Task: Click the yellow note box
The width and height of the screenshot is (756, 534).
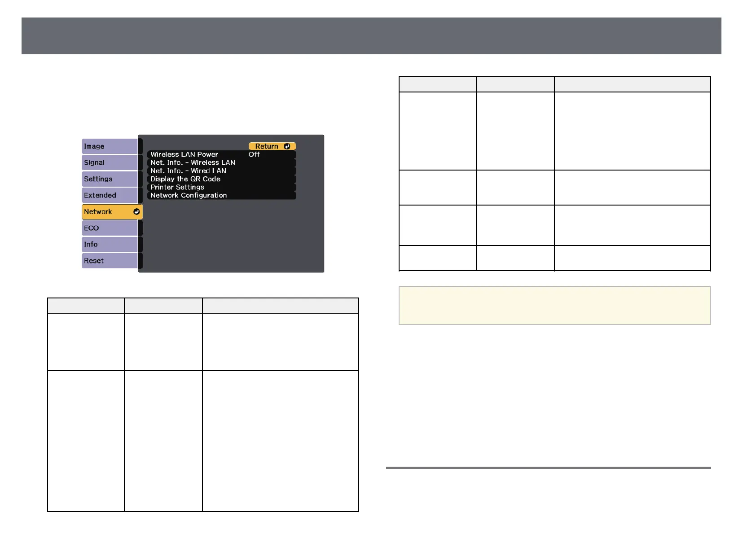Action: click(554, 305)
